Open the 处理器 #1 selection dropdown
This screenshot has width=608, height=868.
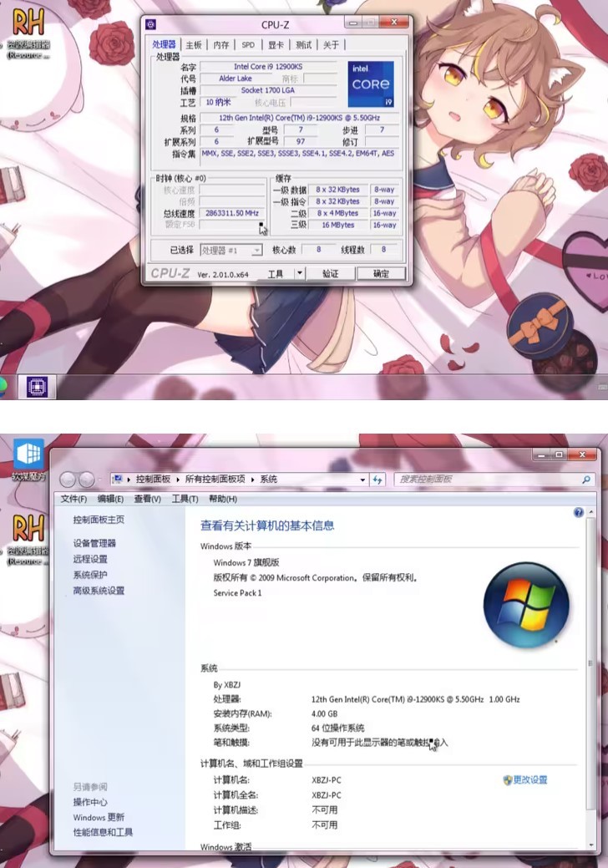(x=231, y=251)
